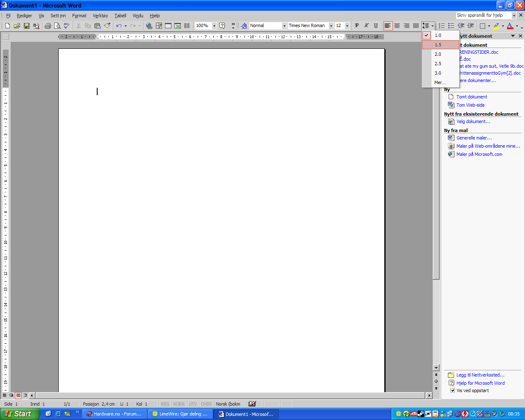Screen dimensions: 525x420
Task: Open the Tabell menu
Action: click(x=120, y=16)
